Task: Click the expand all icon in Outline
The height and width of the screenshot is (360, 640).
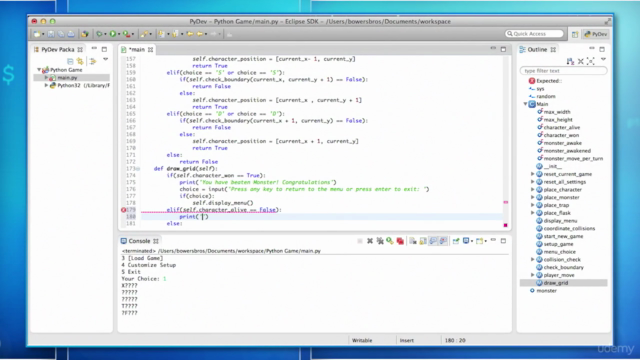Action: [x=590, y=61]
